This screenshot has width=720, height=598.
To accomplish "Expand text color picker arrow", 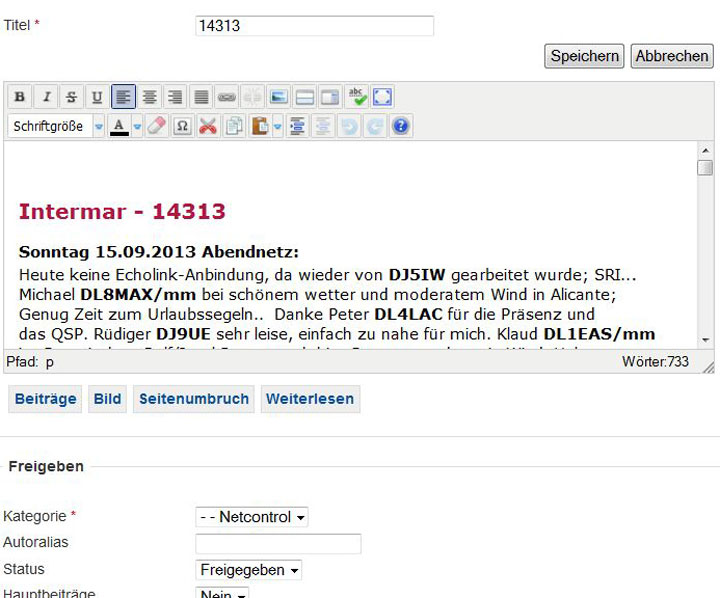I will pyautogui.click(x=137, y=126).
